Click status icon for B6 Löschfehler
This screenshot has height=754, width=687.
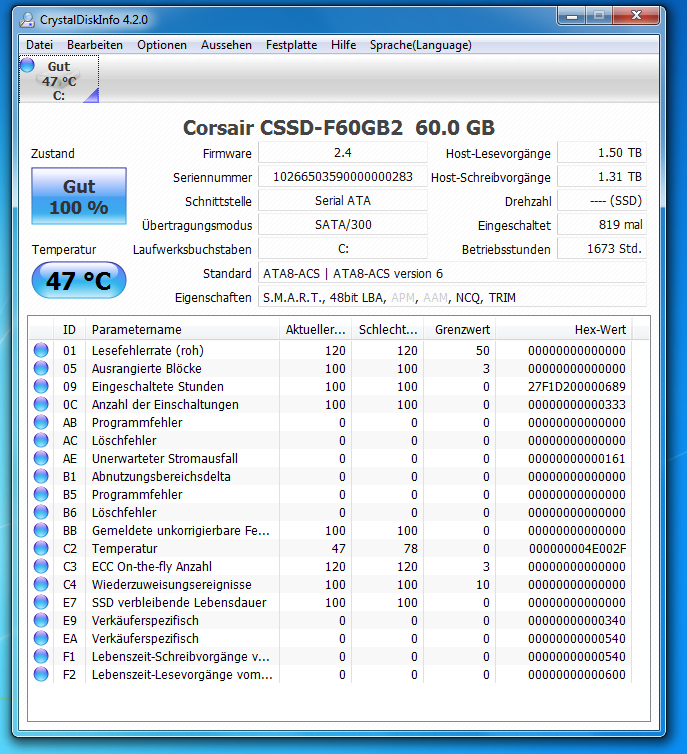41,512
